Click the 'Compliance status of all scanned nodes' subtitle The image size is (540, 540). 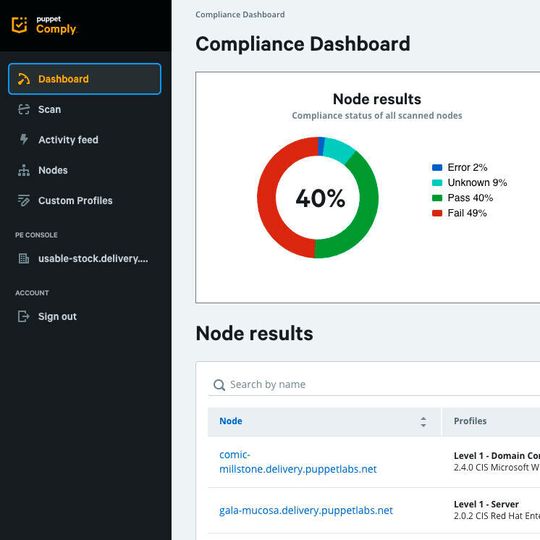coord(377,115)
